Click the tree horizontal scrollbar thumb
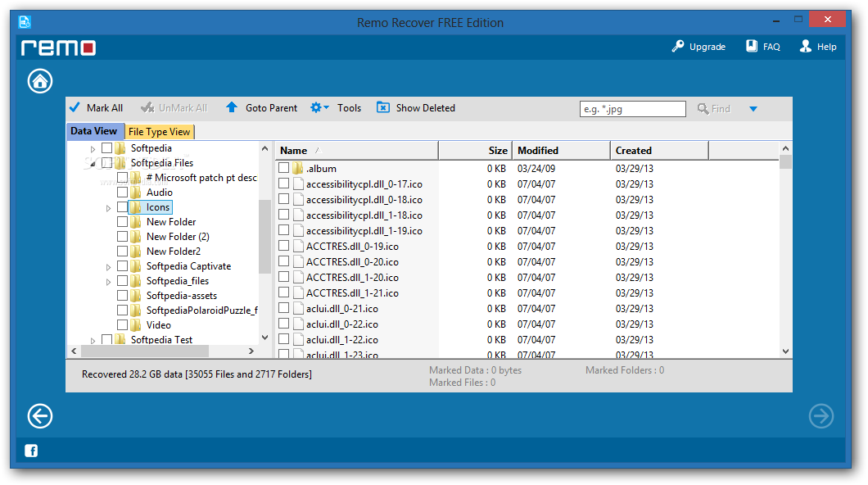Screen dimensions: 868x485 point(145,351)
